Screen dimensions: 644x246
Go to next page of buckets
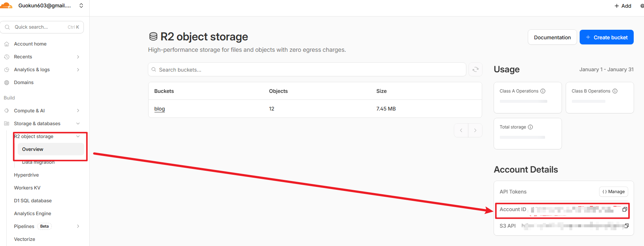tap(475, 130)
